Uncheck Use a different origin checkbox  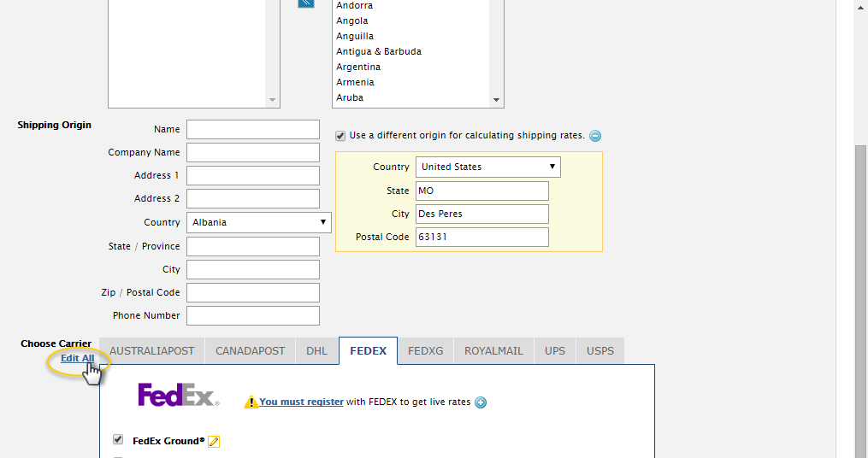[x=340, y=136]
